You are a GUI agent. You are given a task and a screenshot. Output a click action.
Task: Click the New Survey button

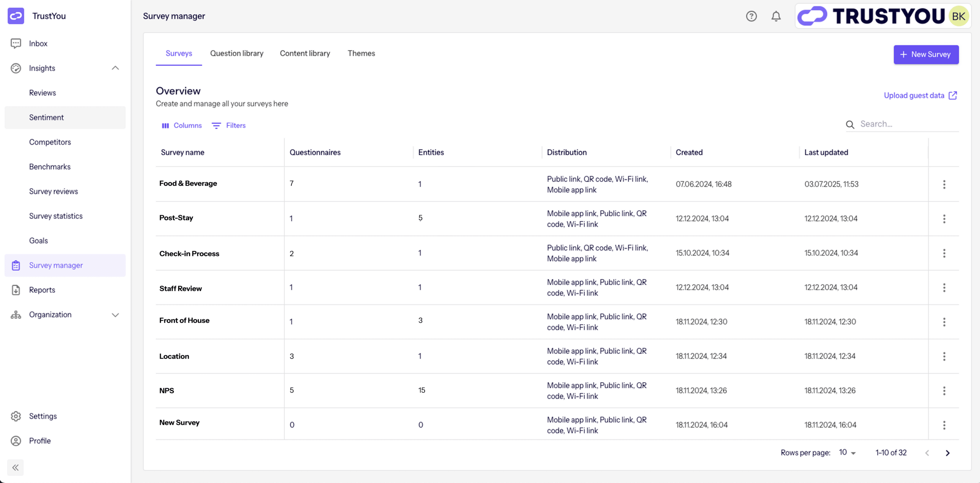coord(926,54)
